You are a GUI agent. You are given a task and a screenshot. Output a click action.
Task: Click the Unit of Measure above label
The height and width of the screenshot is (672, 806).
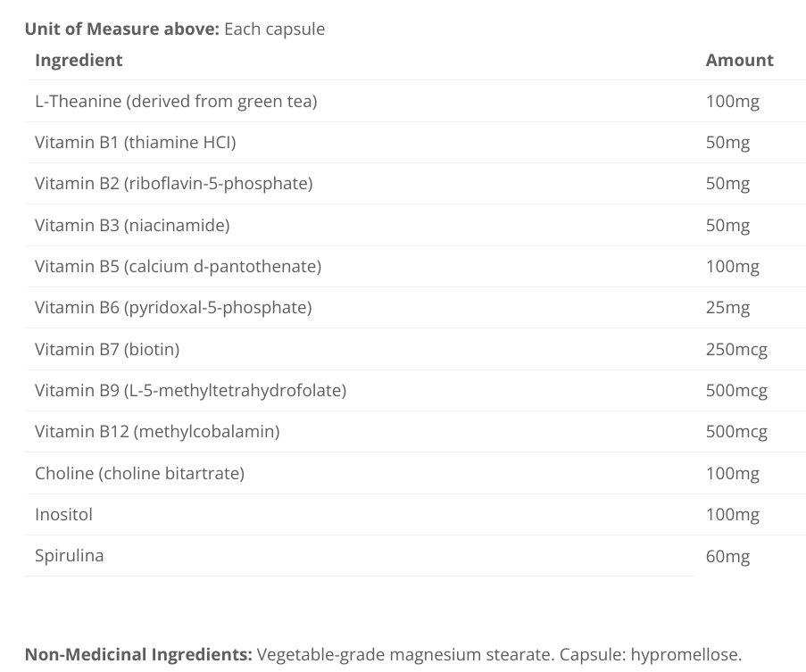(x=121, y=29)
